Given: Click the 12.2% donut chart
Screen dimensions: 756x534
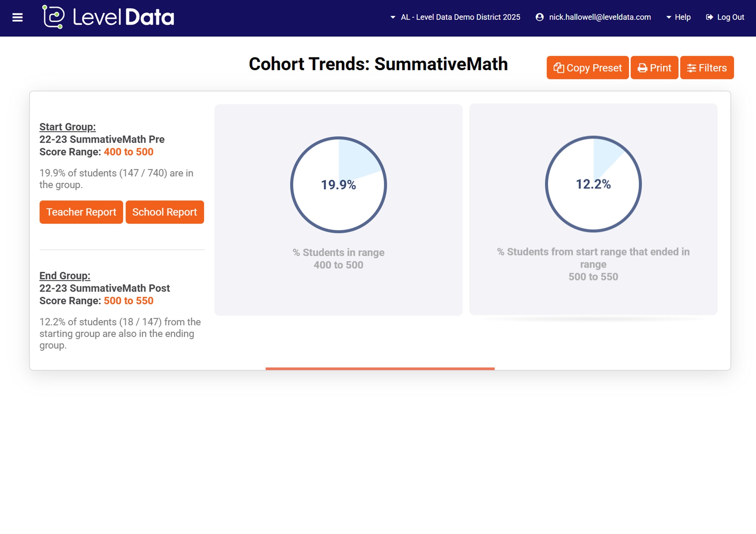Looking at the screenshot, I should click(593, 184).
